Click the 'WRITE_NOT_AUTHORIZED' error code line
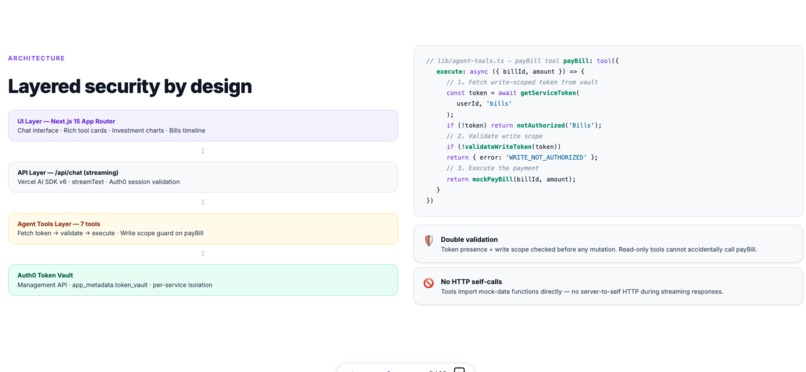This screenshot has height=372, width=806. point(522,158)
